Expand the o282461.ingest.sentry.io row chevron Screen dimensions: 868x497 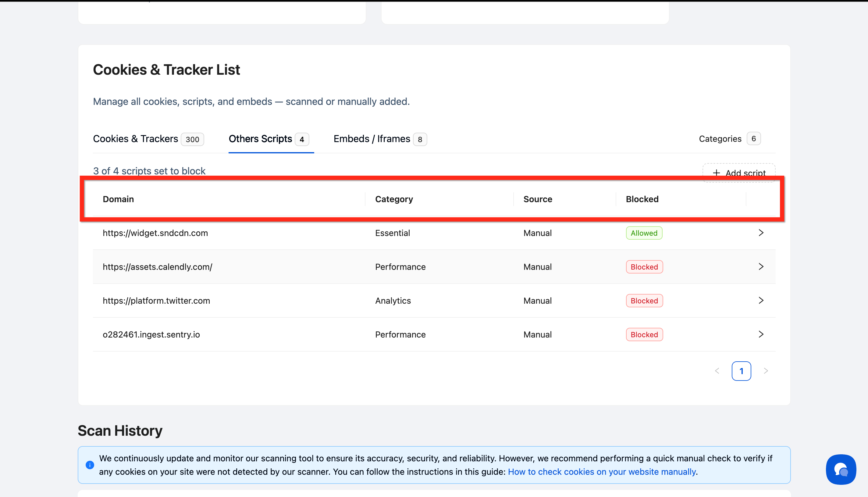761,334
